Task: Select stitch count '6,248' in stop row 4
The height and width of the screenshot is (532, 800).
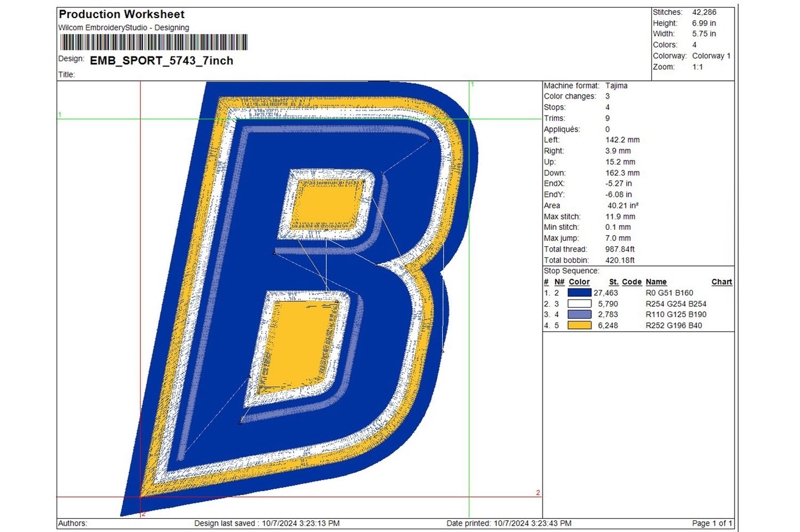Action: [x=608, y=326]
